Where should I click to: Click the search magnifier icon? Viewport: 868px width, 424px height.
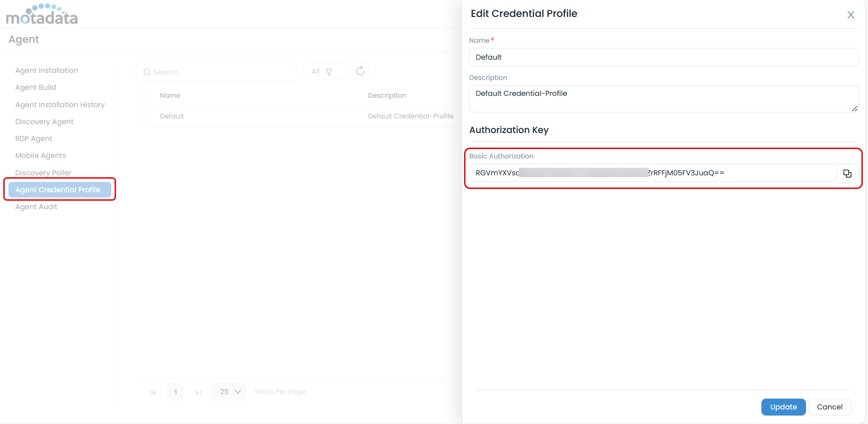pos(147,72)
